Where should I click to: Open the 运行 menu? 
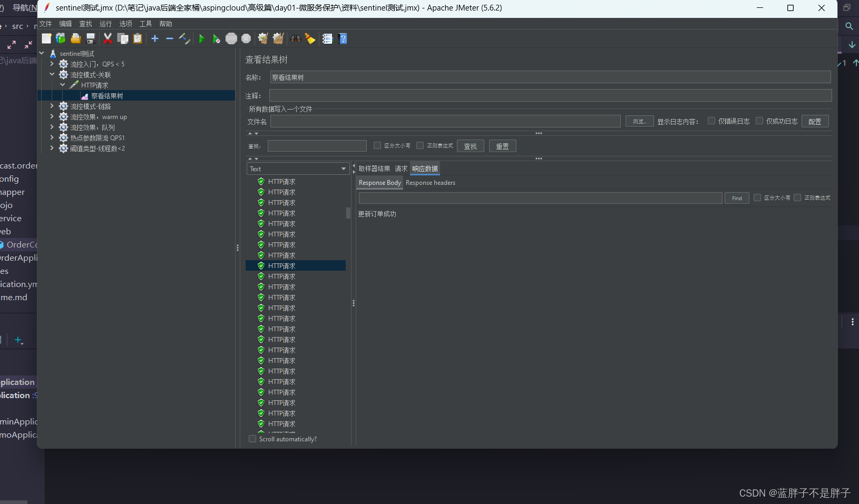105,24
